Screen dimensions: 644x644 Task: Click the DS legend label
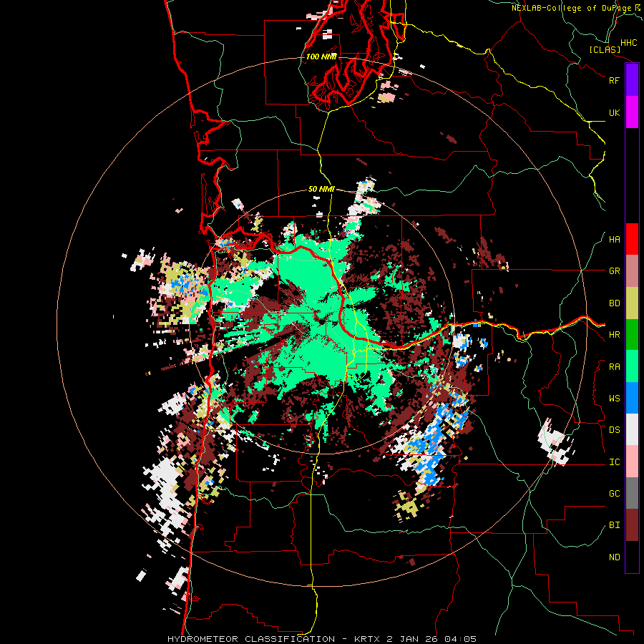point(614,430)
